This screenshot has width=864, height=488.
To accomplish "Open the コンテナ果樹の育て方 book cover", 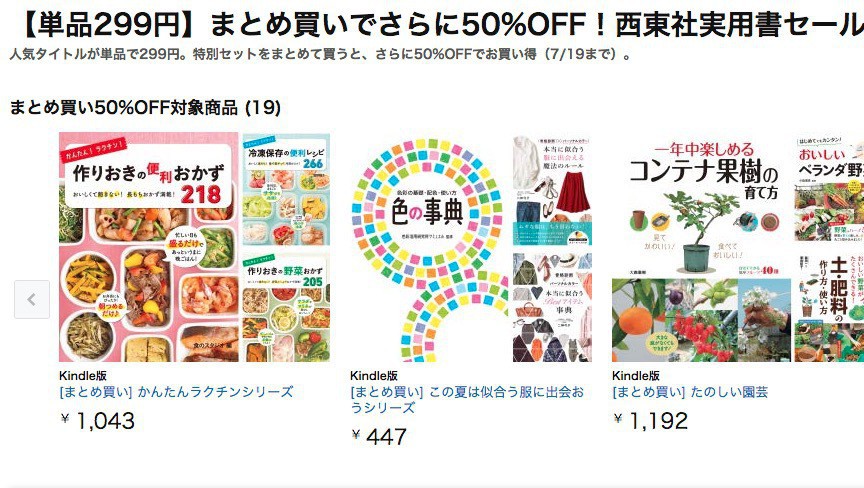I will coord(701,247).
